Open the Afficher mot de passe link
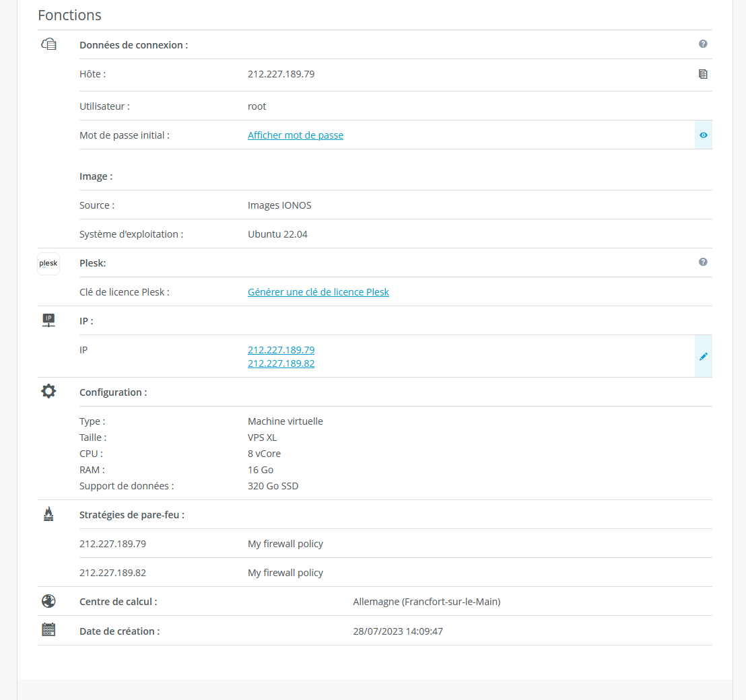Viewport: 746px width, 700px height. pos(296,135)
